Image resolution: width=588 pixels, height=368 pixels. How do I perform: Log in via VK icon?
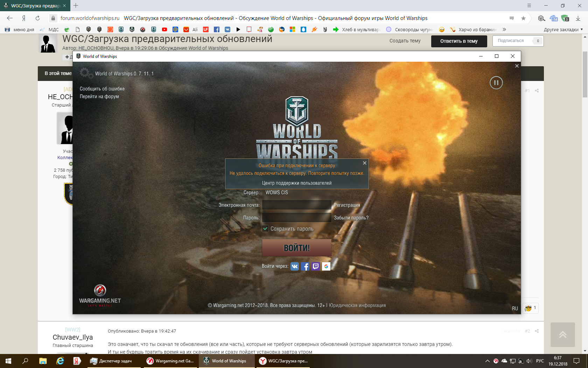tap(295, 266)
